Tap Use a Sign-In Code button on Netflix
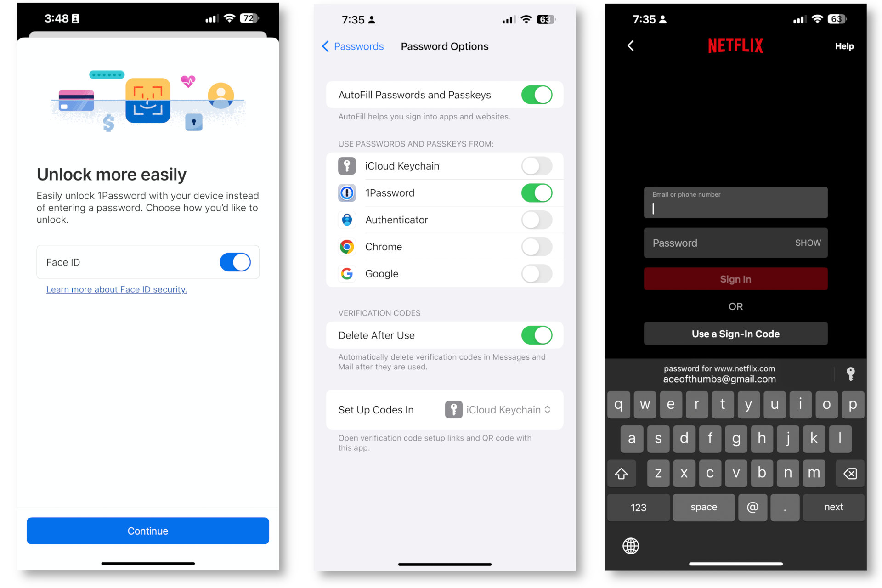The height and width of the screenshot is (588, 882). (735, 334)
